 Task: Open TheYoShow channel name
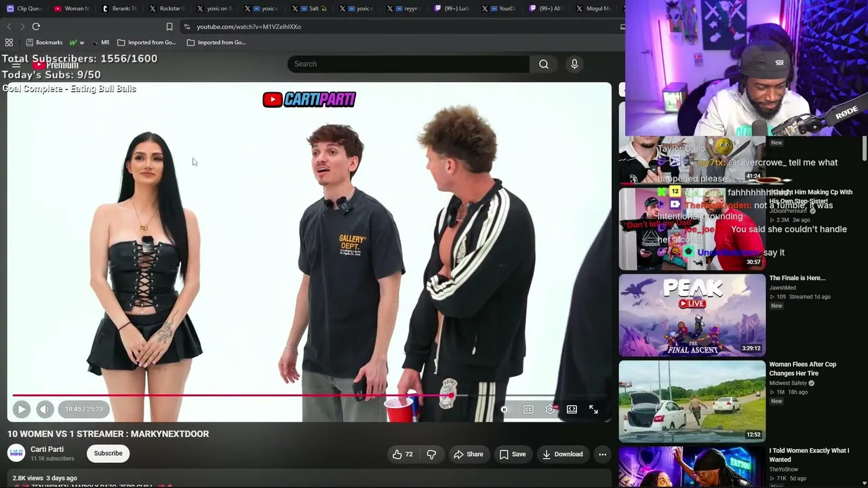784,469
